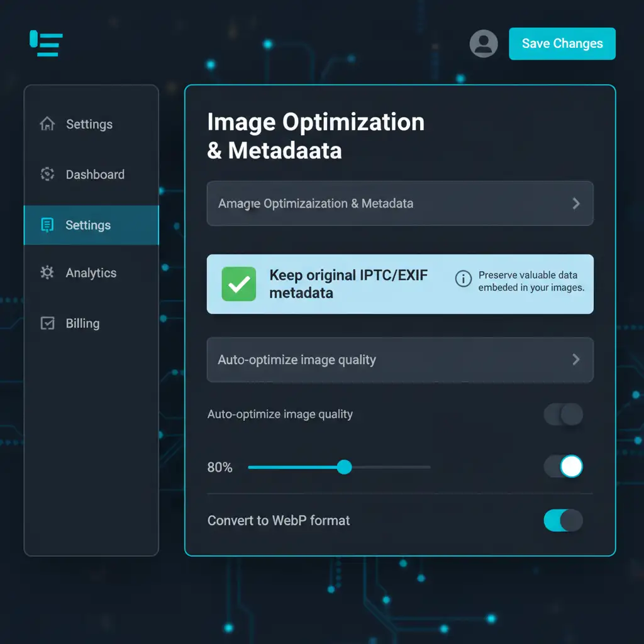644x644 pixels.
Task: Open the user profile avatar icon
Action: pos(484,43)
